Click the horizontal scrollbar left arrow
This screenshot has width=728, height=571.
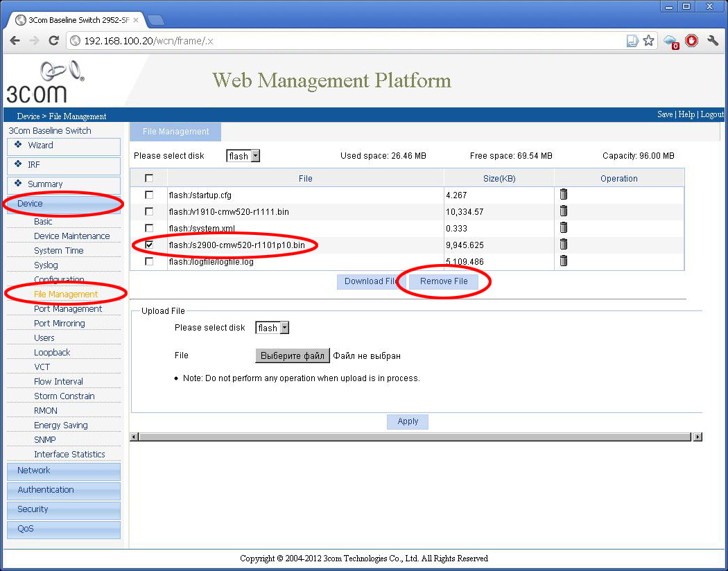135,437
